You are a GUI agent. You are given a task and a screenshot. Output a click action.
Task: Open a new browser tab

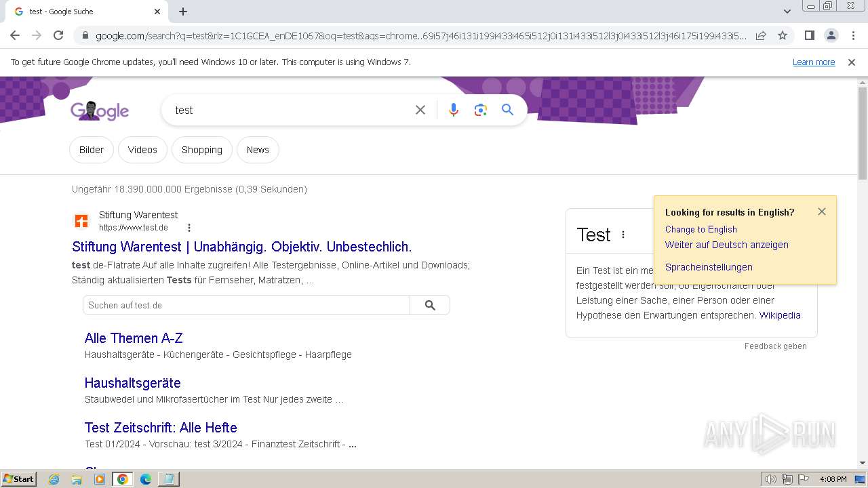(x=183, y=12)
